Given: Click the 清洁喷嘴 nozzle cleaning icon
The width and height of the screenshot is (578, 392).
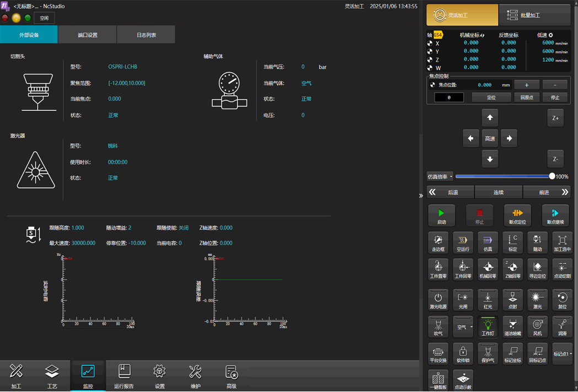Looking at the screenshot, I should 512,326.
